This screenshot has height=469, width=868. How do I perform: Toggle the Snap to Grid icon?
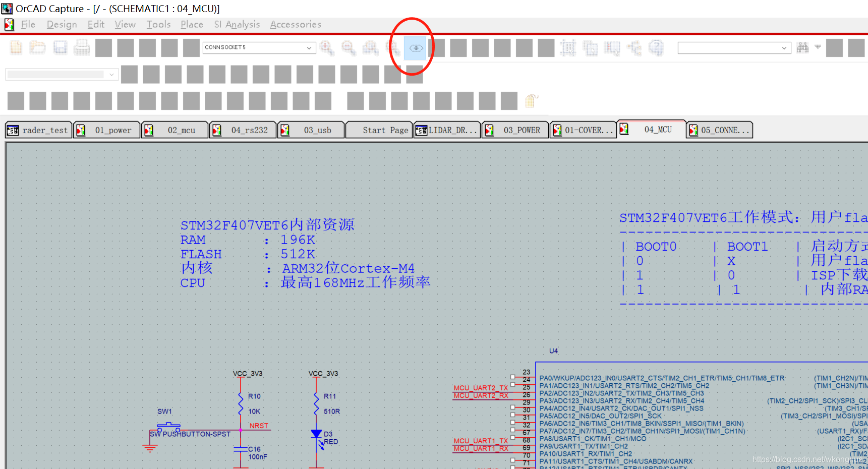tap(568, 48)
